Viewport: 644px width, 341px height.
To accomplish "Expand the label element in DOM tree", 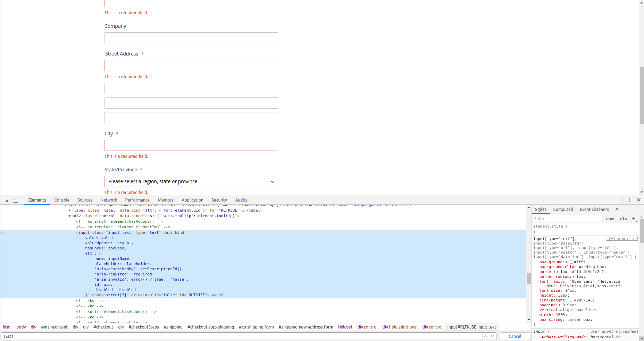I will tap(70, 210).
